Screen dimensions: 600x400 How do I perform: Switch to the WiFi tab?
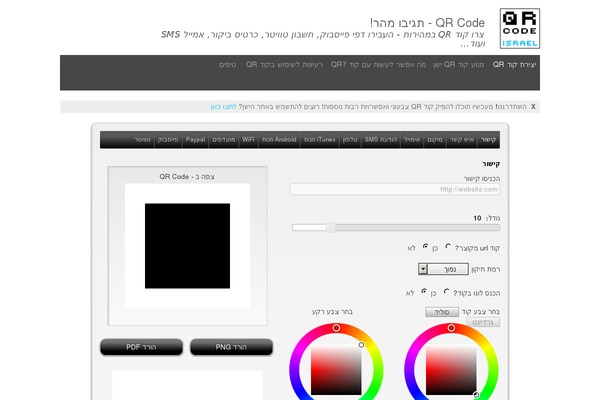248,140
